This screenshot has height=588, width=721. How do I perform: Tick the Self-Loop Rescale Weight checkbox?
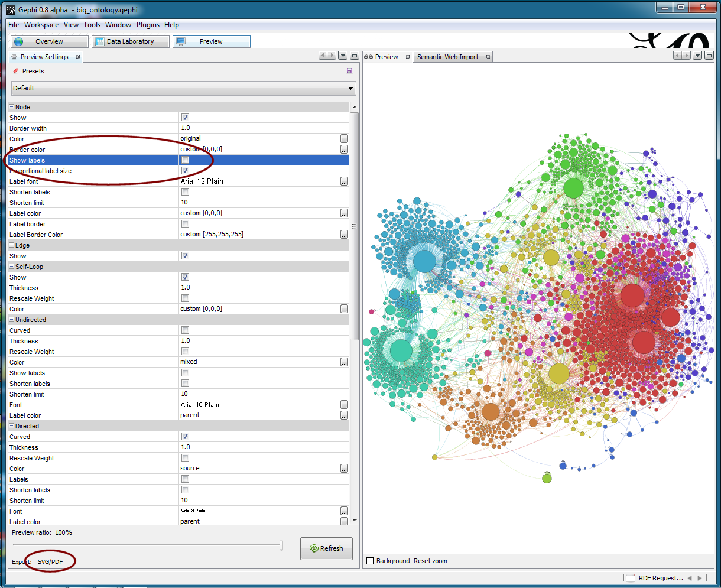click(185, 298)
